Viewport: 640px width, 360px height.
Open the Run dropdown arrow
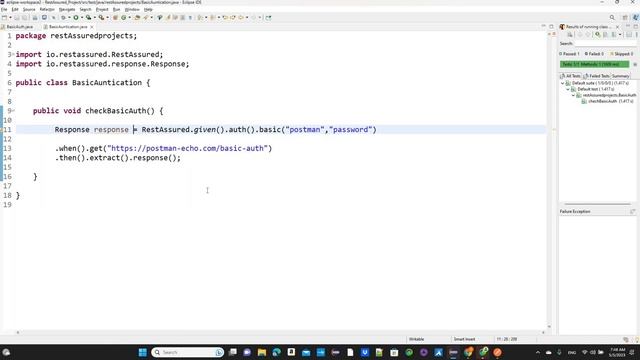click(x=82, y=18)
